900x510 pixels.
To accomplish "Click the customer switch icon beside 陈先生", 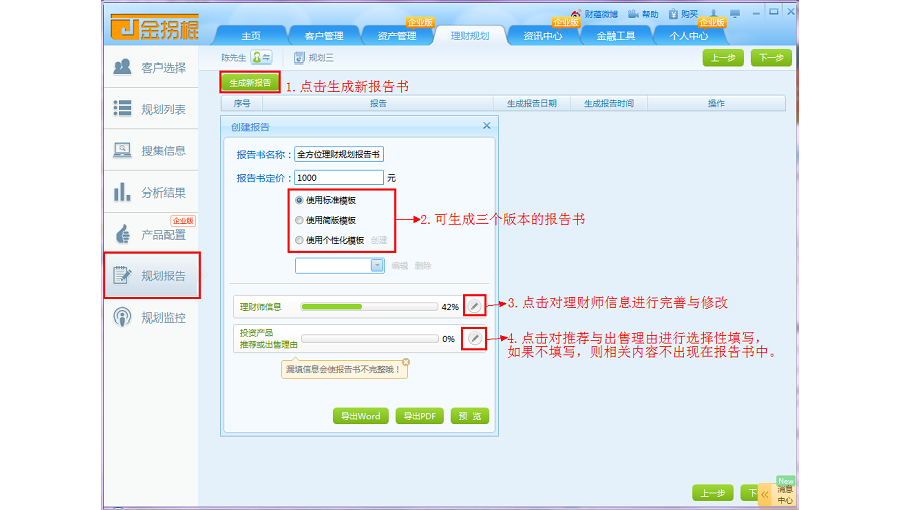I will pyautogui.click(x=261, y=58).
